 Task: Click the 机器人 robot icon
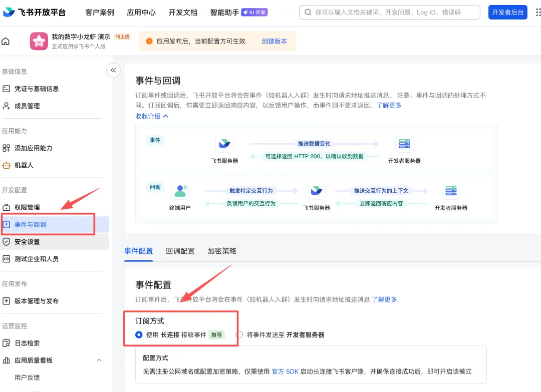(6, 165)
